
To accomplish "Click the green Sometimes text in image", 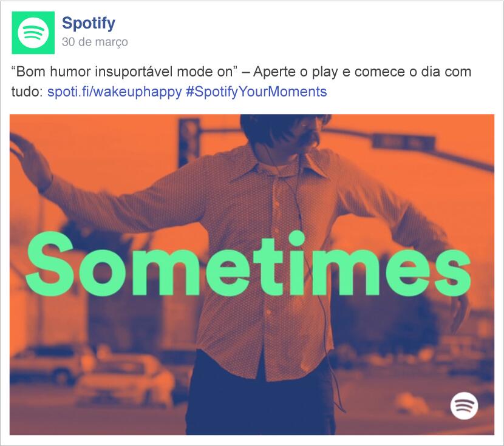I will 248,264.
